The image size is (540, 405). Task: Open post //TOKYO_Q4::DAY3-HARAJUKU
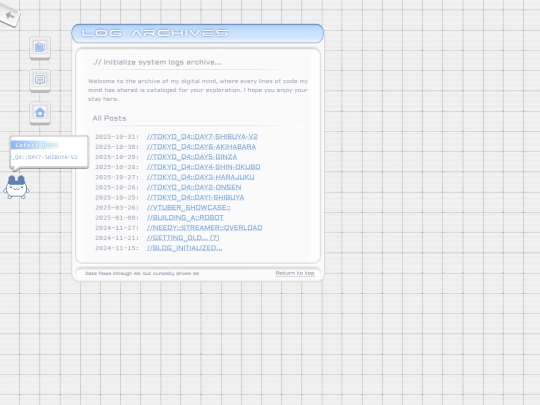(200, 177)
